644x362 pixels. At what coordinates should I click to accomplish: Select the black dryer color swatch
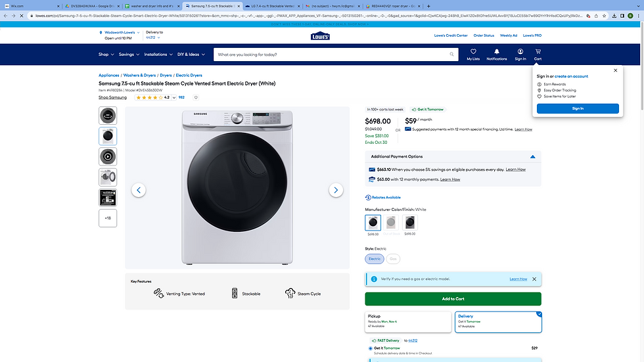409,222
